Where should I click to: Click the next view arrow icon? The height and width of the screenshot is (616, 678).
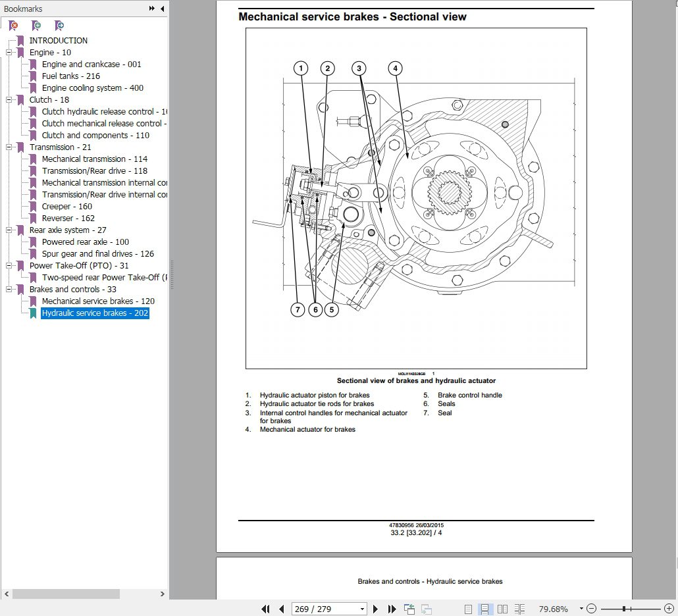427,609
